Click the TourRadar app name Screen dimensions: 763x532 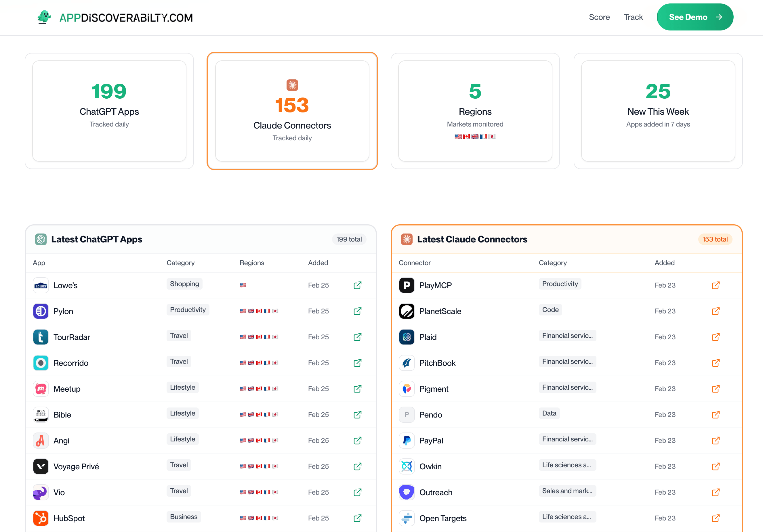72,337
